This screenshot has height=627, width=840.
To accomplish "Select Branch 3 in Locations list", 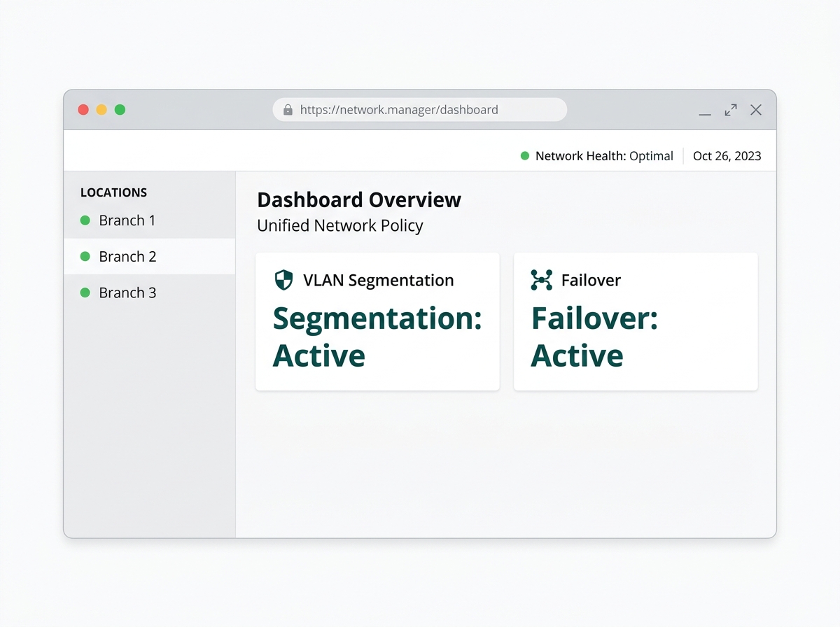I will [150, 293].
